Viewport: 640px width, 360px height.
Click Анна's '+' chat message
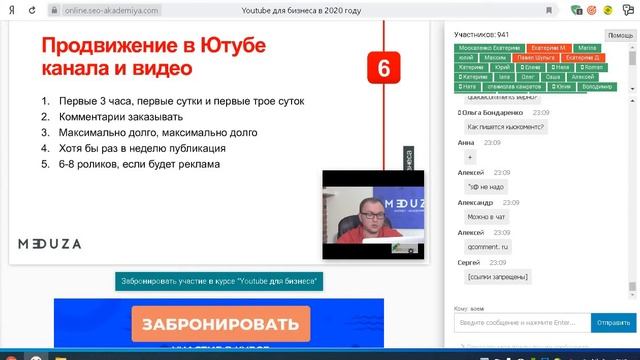470,157
